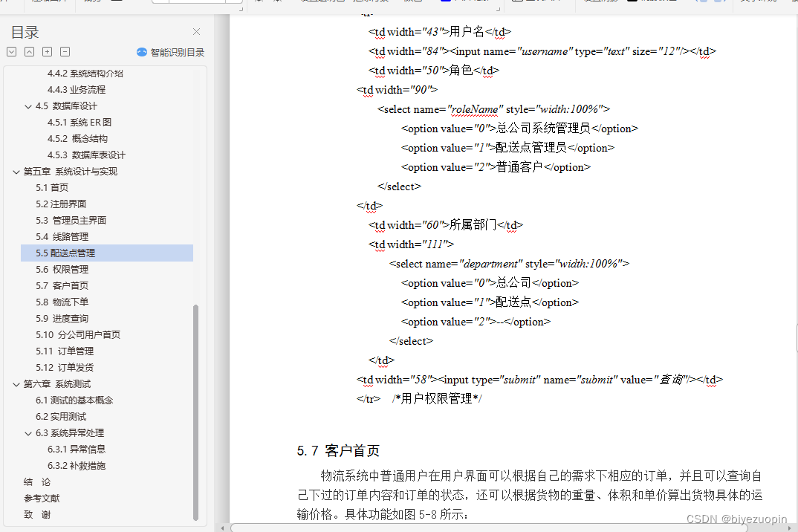Go to 6.2 实用测试 heading

(61, 416)
